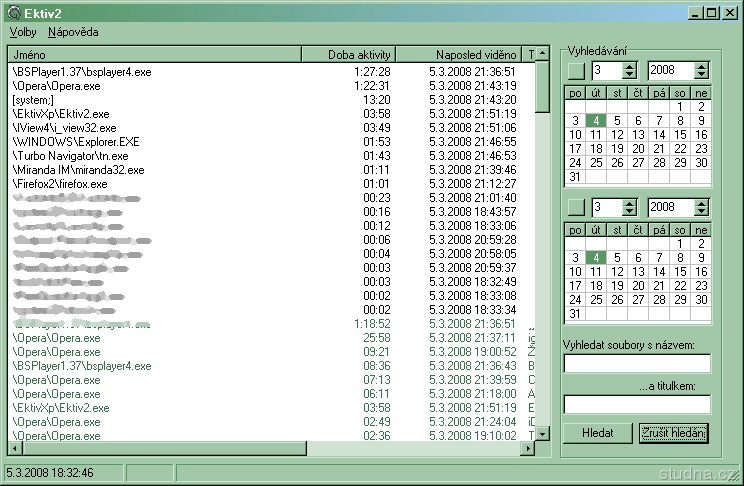This screenshot has height=486, width=744.
Task: Click the Ektiv2 title bar application icon
Action: coord(13,12)
